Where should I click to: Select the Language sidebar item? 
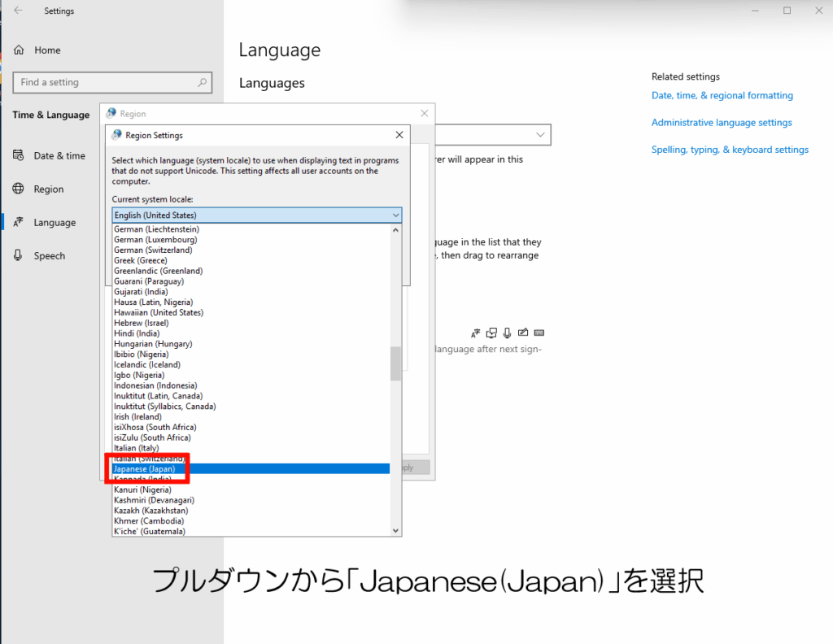(54, 223)
